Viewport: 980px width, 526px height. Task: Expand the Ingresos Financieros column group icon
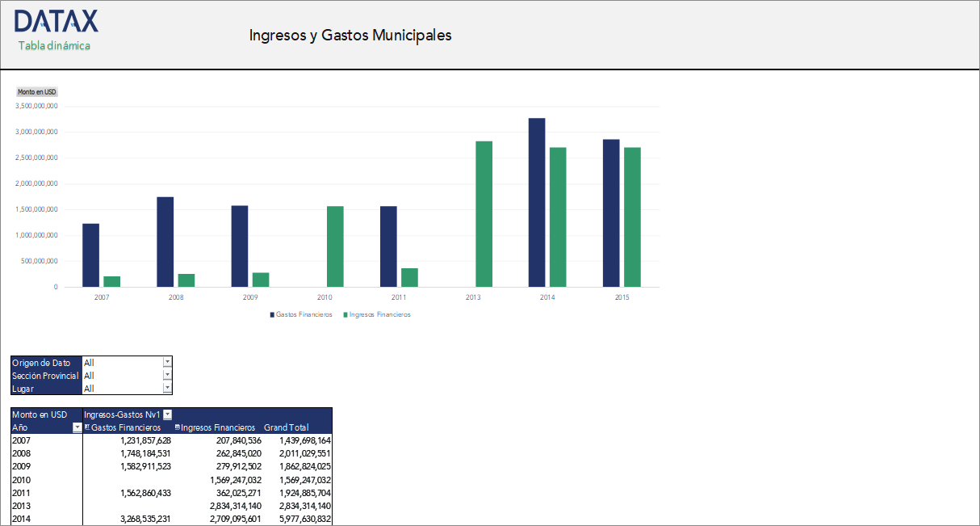tap(177, 427)
